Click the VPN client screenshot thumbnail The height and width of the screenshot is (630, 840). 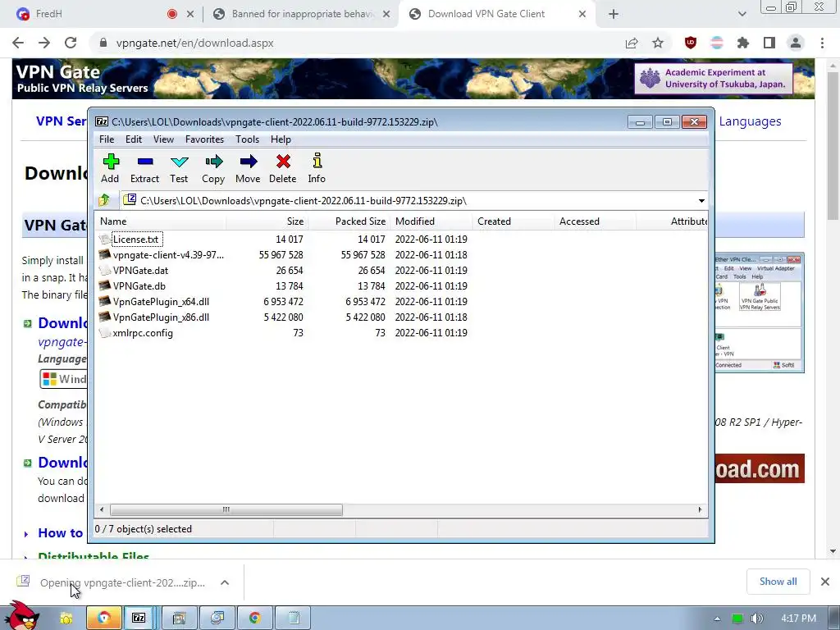(759, 313)
